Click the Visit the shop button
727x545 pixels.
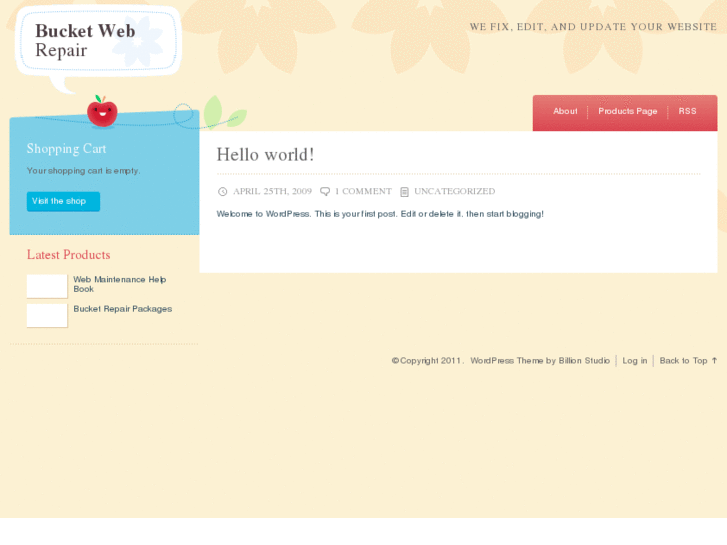[x=63, y=201]
